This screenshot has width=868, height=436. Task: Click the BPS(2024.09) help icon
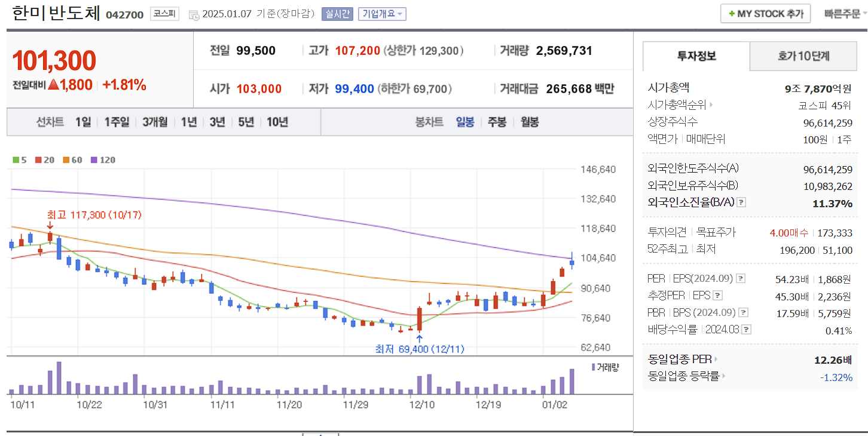point(743,312)
